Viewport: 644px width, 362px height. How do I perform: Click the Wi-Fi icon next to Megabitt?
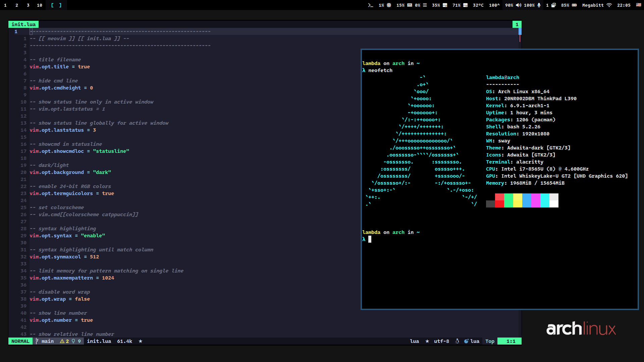(x=609, y=5)
